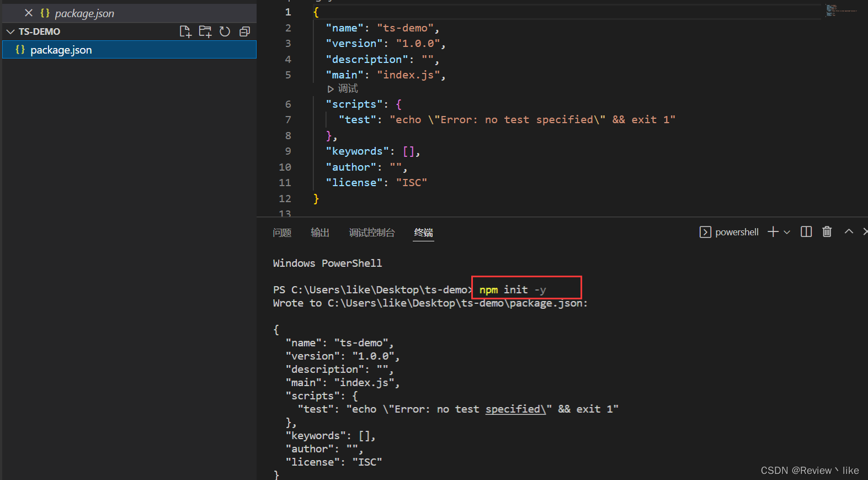
Task: Refresh the TS-DEMO explorer
Action: [x=225, y=31]
